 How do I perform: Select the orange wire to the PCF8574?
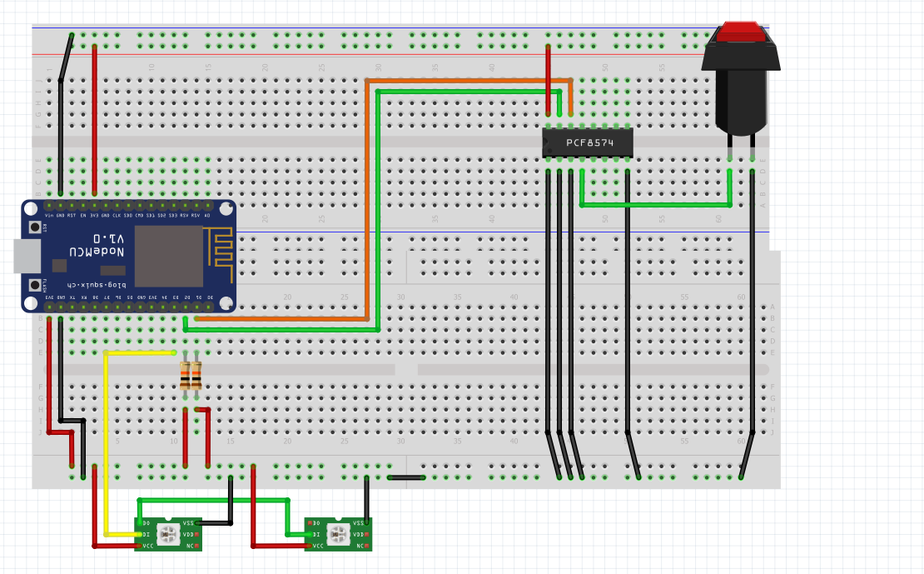pyautogui.click(x=367, y=201)
